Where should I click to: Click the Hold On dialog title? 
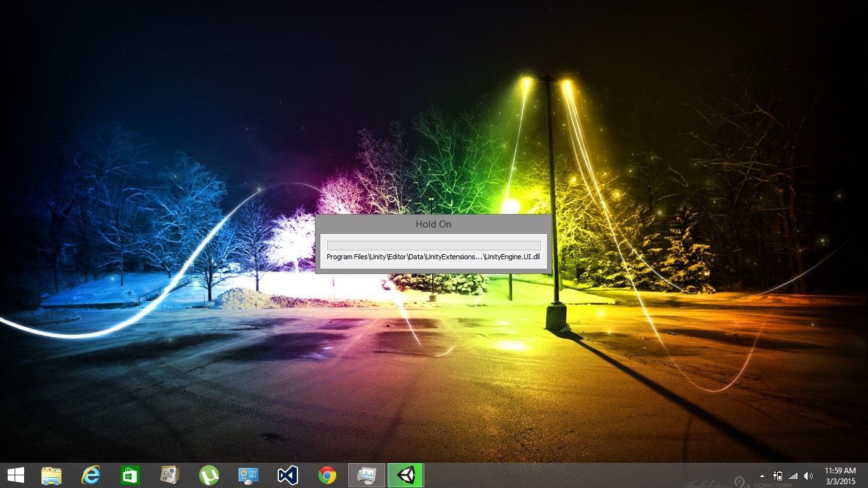433,224
